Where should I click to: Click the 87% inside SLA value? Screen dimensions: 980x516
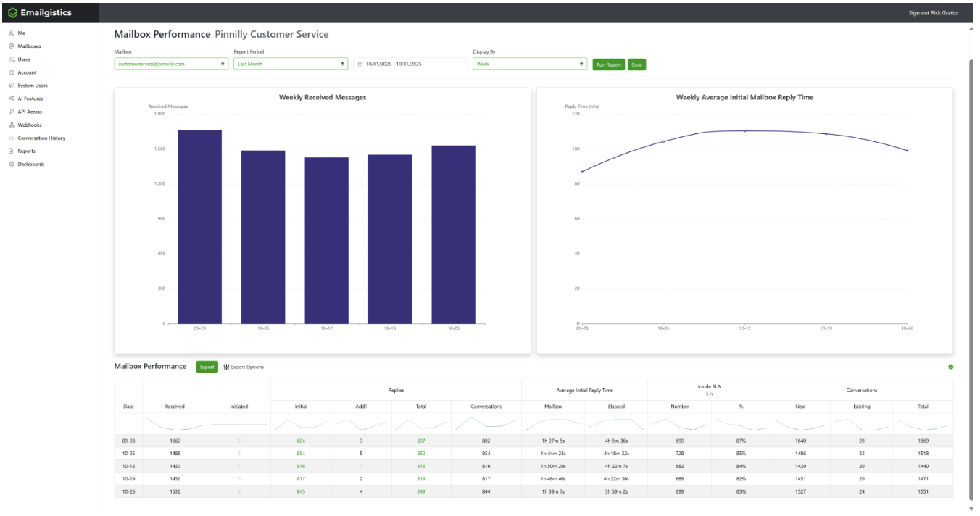point(741,441)
